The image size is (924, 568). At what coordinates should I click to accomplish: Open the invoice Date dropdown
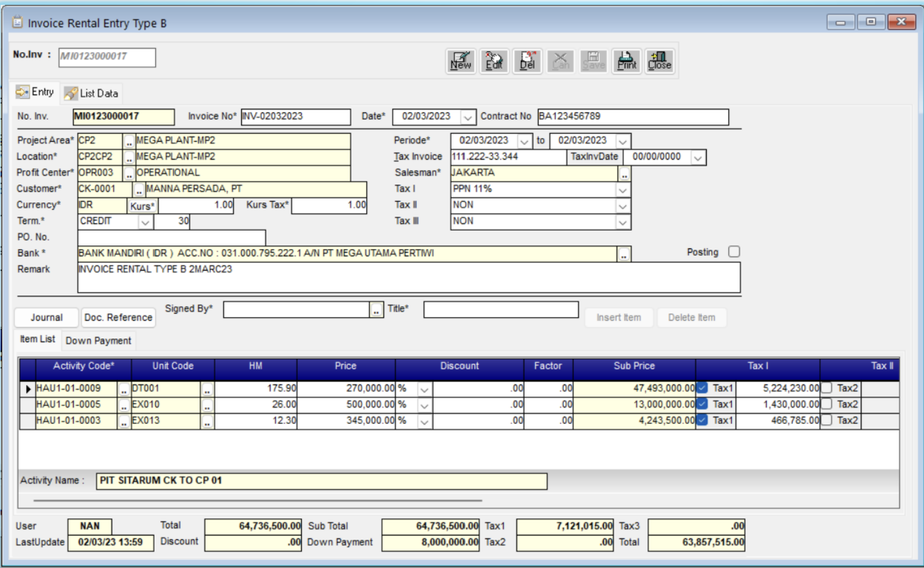(468, 117)
